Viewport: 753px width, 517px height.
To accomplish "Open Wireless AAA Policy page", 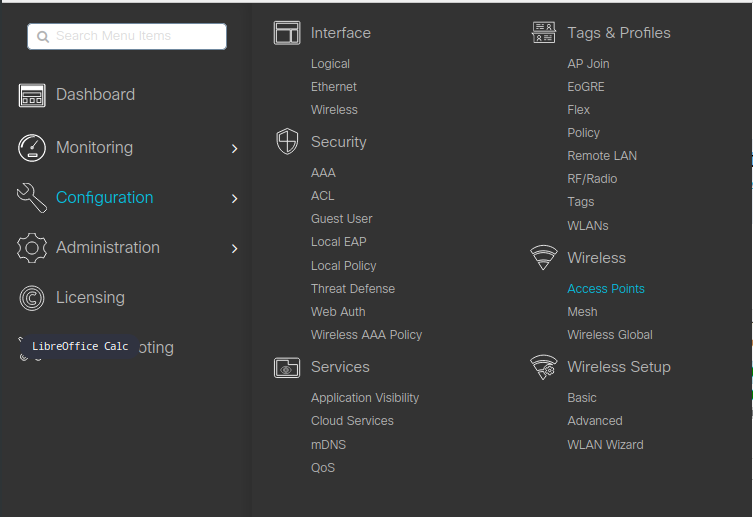I will (366, 335).
